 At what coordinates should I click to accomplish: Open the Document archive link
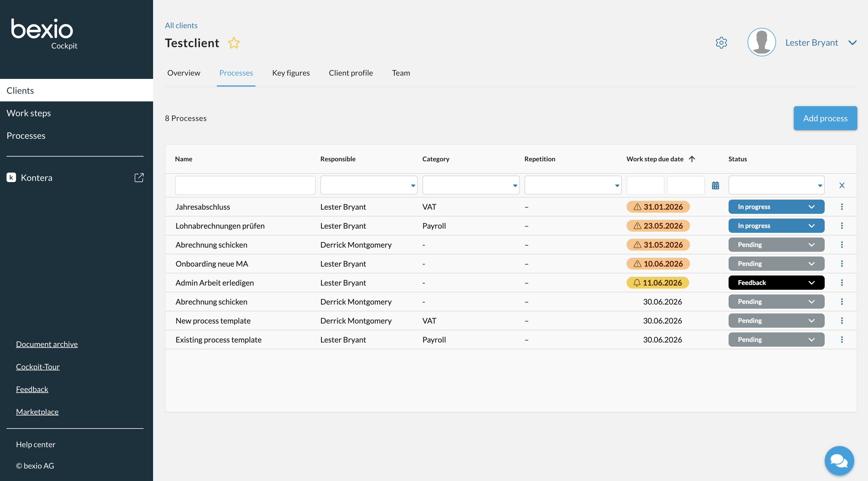47,344
